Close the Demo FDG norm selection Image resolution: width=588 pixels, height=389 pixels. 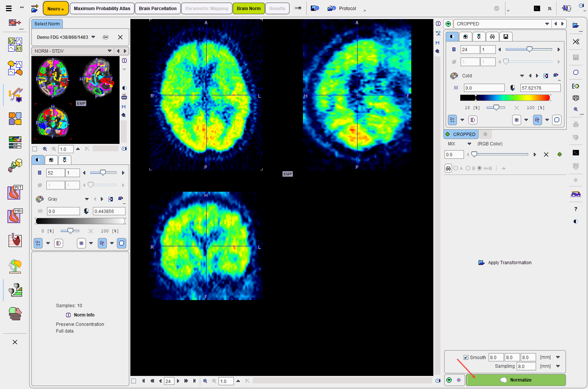point(120,37)
